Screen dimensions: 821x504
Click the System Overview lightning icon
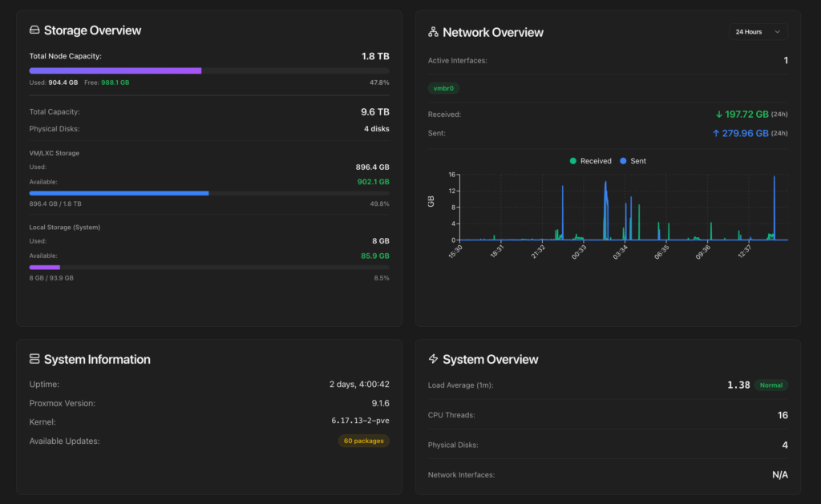click(432, 359)
